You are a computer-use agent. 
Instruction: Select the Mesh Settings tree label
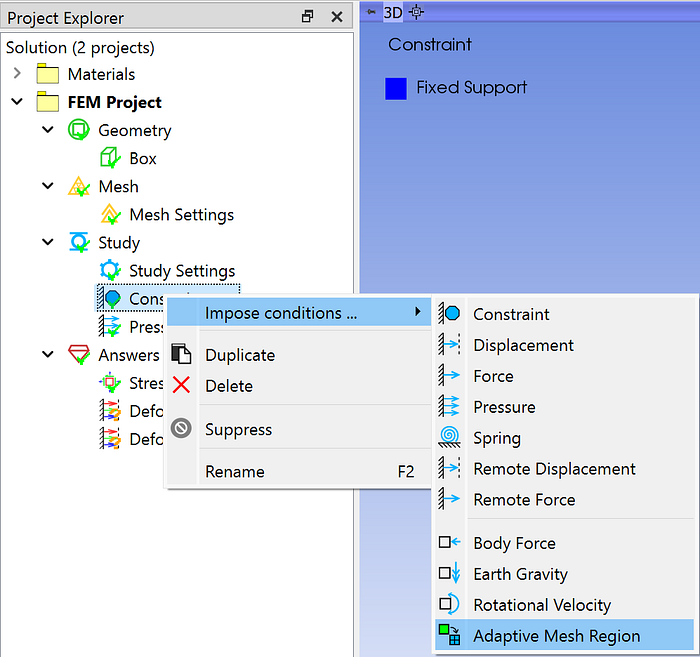(182, 215)
